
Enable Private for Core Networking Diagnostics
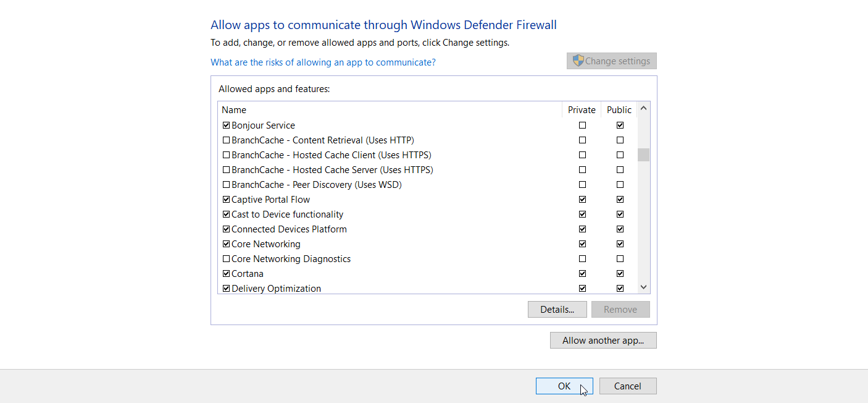point(582,259)
